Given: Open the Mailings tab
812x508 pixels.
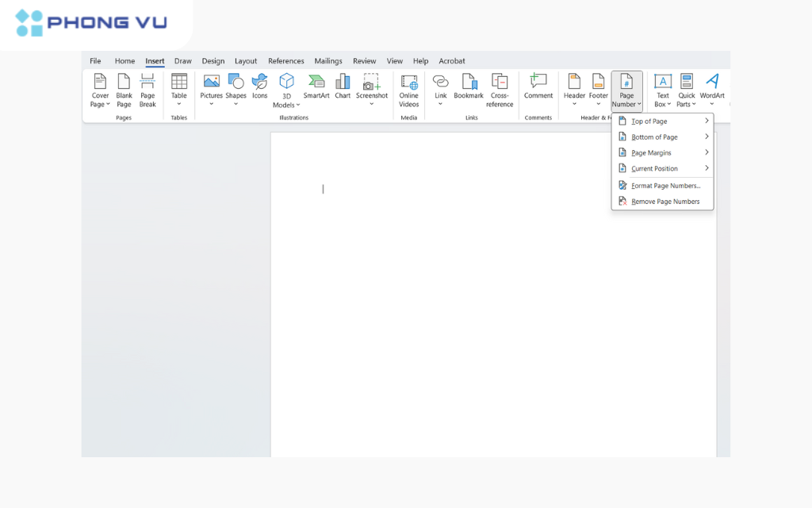Looking at the screenshot, I should point(327,60).
